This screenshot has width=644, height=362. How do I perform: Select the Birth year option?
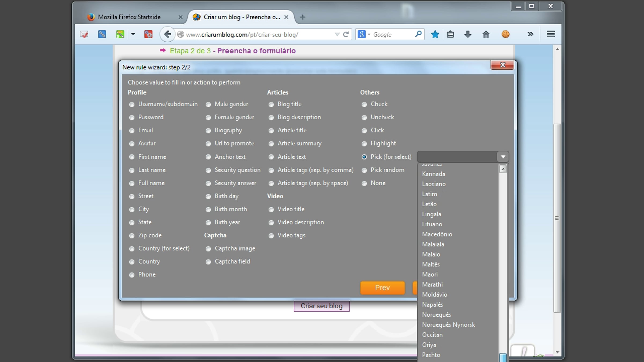pyautogui.click(x=208, y=223)
